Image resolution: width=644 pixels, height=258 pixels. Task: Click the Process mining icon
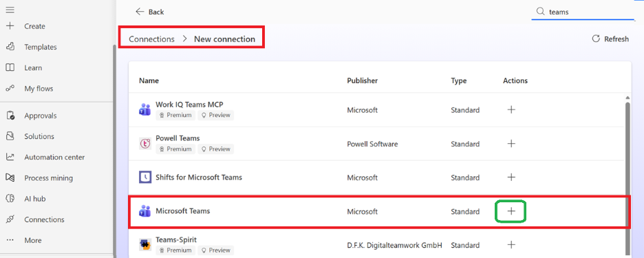[10, 178]
